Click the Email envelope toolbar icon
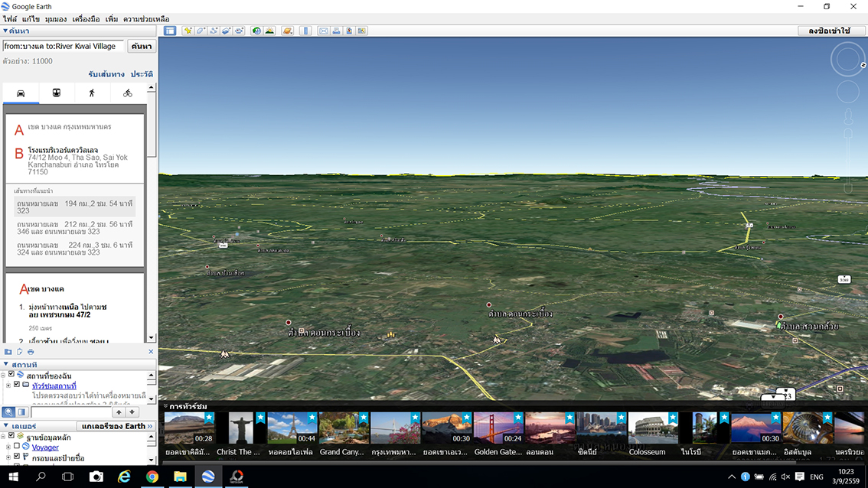Screen dimensions: 868x488 (323, 31)
